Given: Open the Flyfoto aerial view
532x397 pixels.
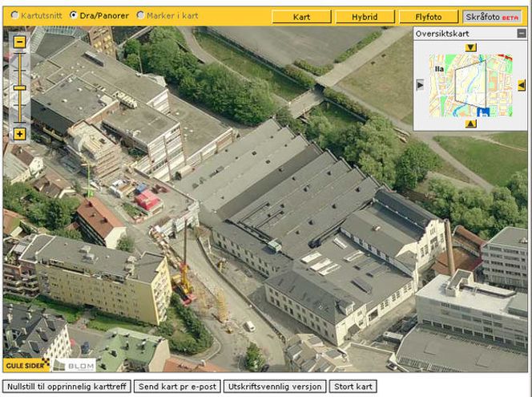Looking at the screenshot, I should point(429,16).
